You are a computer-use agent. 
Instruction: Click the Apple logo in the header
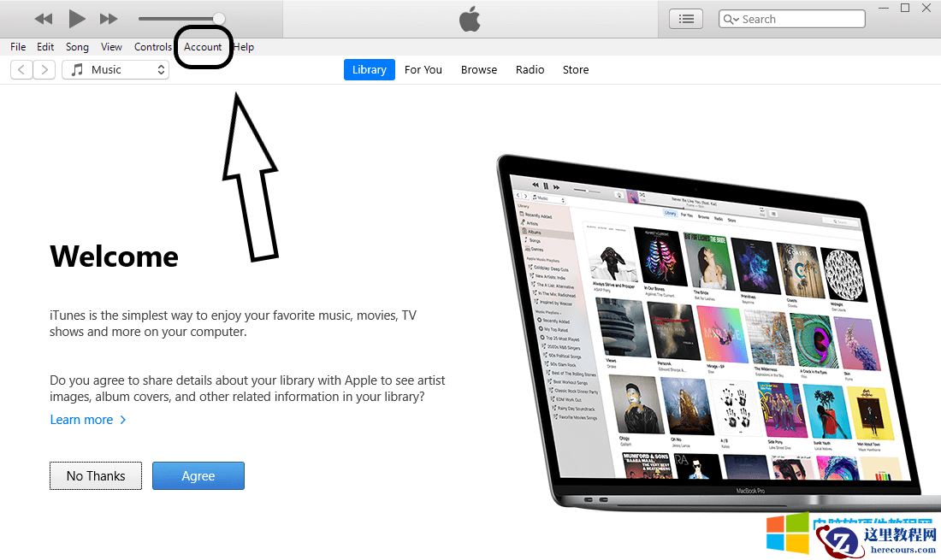pyautogui.click(x=470, y=19)
